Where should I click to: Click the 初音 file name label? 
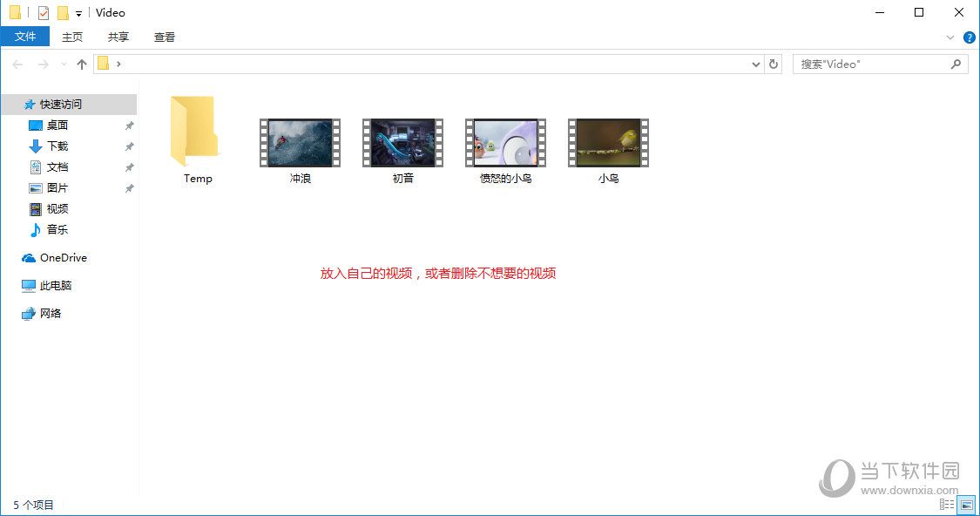(x=402, y=179)
